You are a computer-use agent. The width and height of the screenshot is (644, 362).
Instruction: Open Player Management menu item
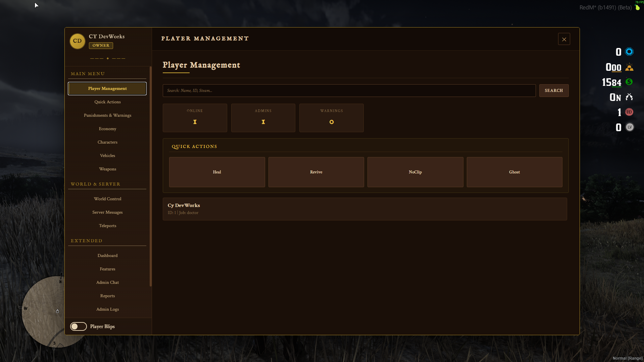tap(107, 89)
